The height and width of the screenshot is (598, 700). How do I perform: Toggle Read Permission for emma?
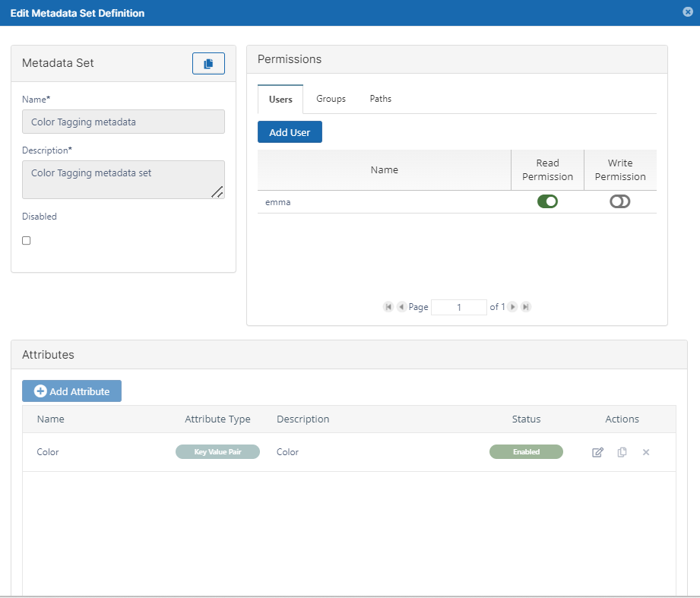(x=547, y=201)
